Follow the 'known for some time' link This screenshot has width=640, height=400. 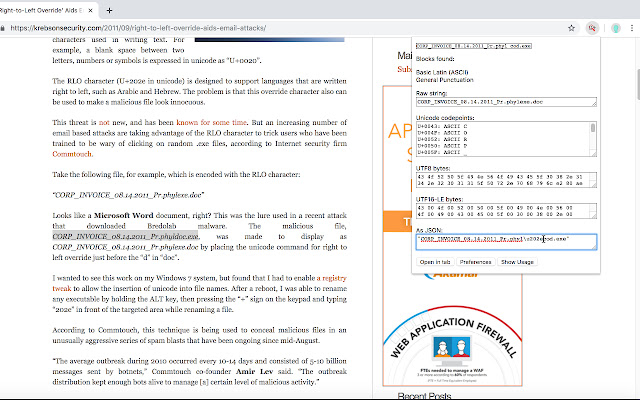[x=211, y=122]
